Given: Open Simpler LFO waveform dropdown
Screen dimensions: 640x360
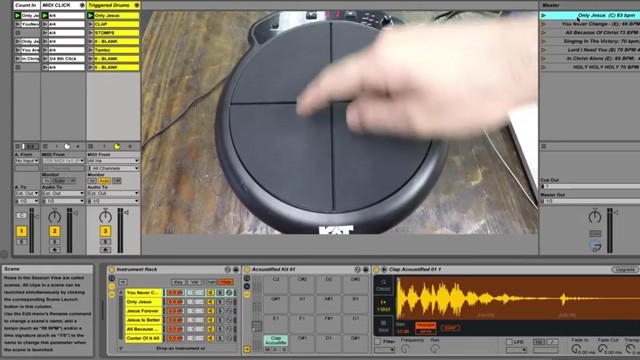Looking at the screenshot, I should click(x=516, y=350).
